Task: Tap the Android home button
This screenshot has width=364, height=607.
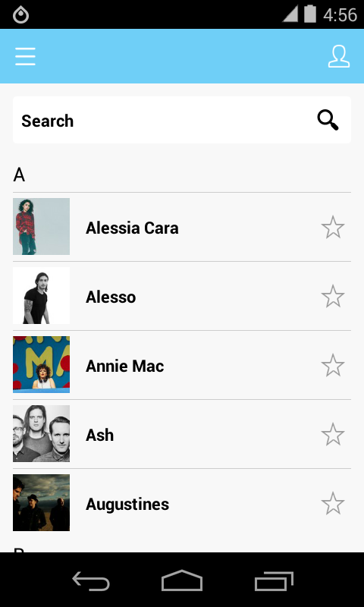Action: pos(182,580)
